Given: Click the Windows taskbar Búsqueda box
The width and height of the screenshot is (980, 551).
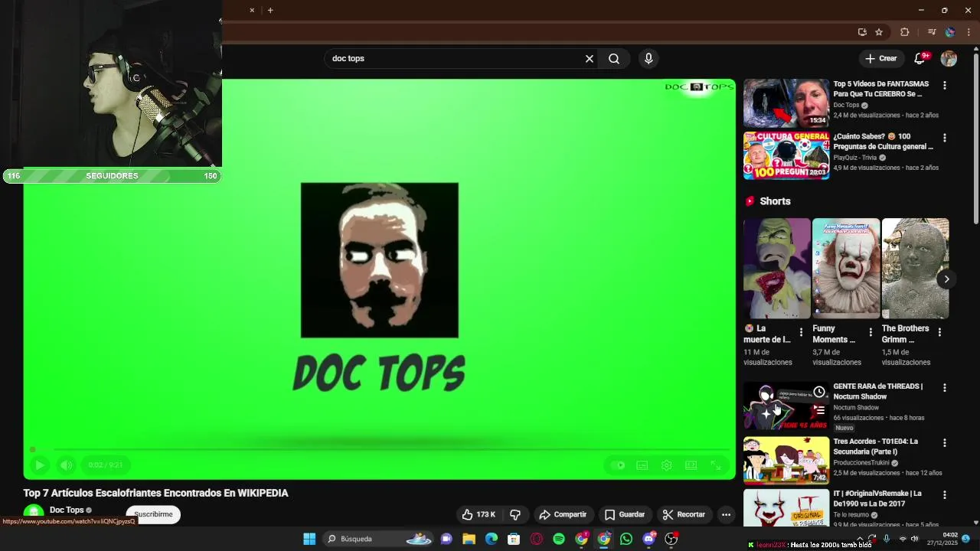Looking at the screenshot, I should (381, 539).
